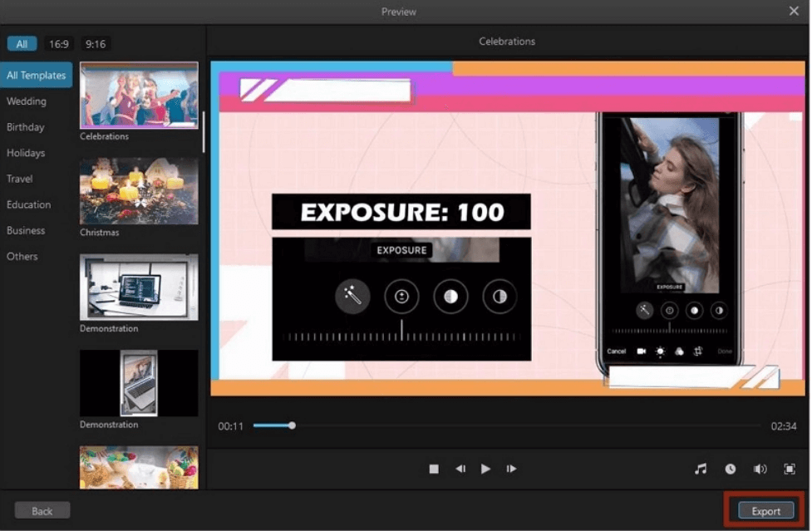This screenshot has height=531, width=812.
Task: Select the Christmas template thumbnail
Action: (139, 191)
